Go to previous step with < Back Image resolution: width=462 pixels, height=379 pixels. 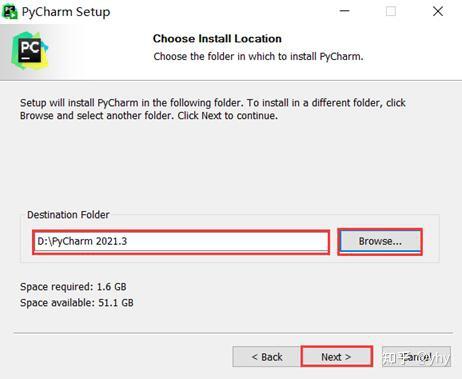267,357
